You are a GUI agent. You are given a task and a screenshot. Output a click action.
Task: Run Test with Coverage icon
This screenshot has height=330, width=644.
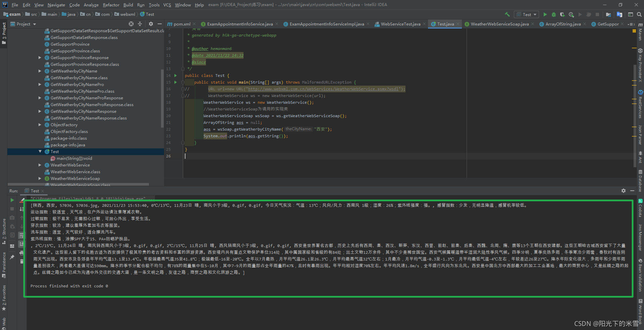pos(562,14)
